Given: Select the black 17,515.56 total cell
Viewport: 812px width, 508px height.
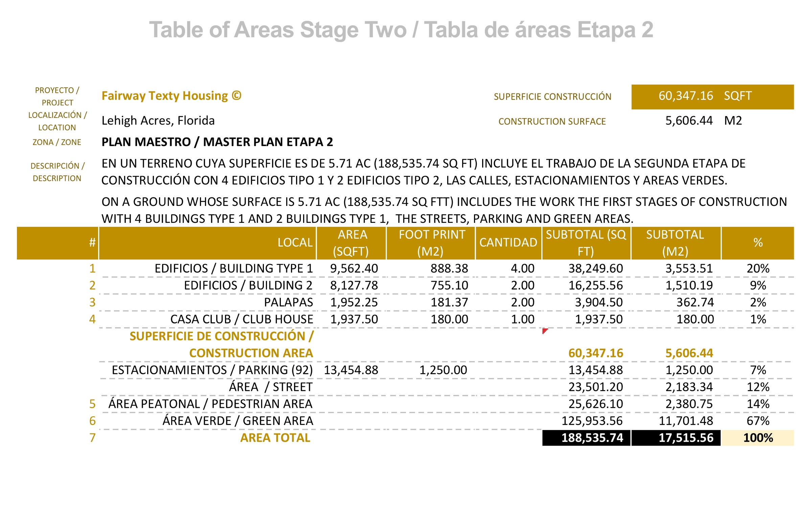Looking at the screenshot, I should [x=676, y=438].
